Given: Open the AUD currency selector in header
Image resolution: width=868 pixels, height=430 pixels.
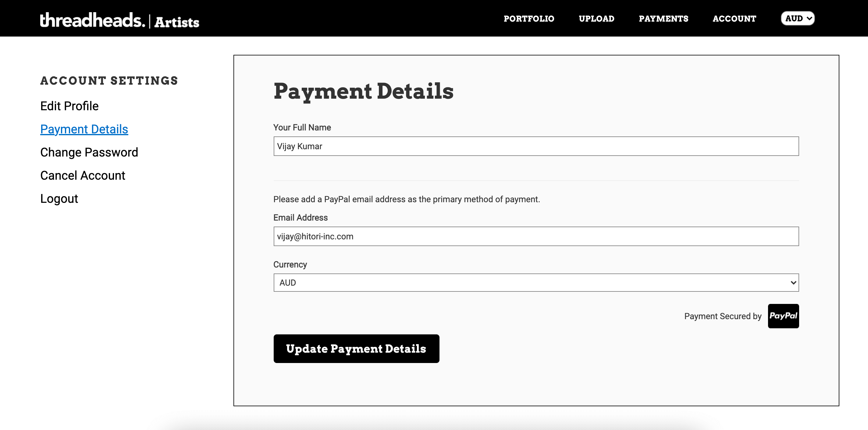Looking at the screenshot, I should pos(798,19).
